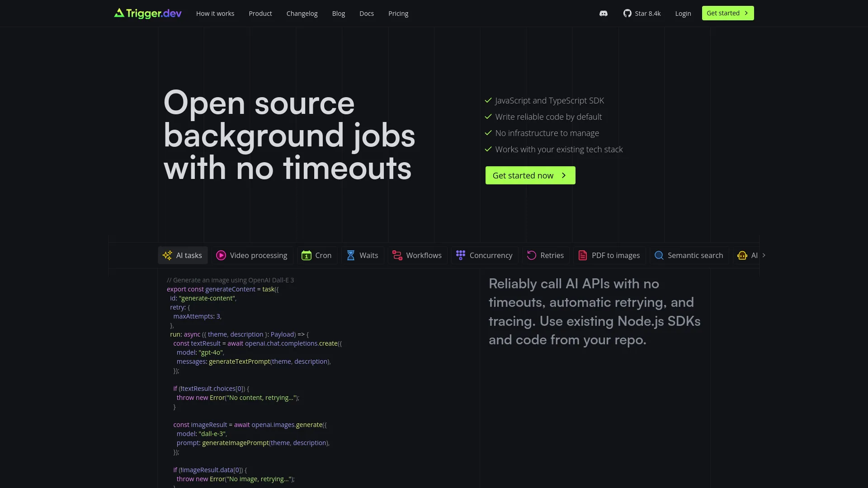The height and width of the screenshot is (488, 868).
Task: Click the PDF to images document icon
Action: (x=582, y=255)
